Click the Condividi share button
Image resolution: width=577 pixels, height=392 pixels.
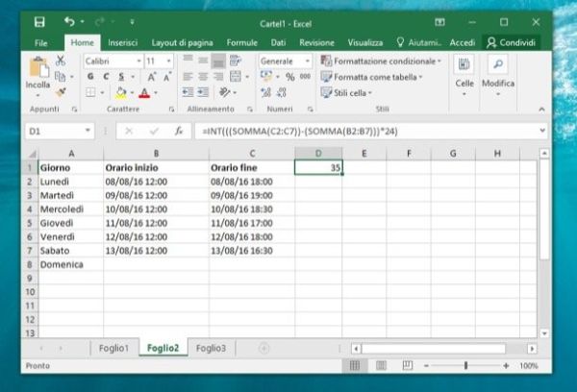[x=512, y=42]
